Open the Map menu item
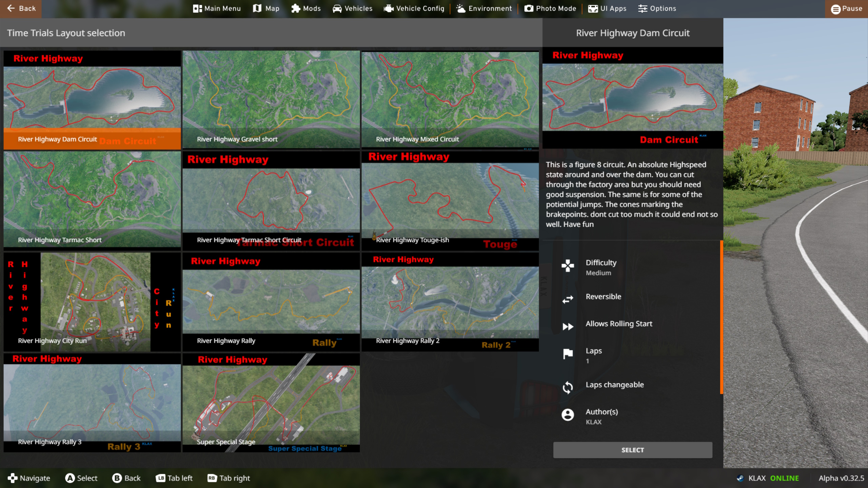 266,8
